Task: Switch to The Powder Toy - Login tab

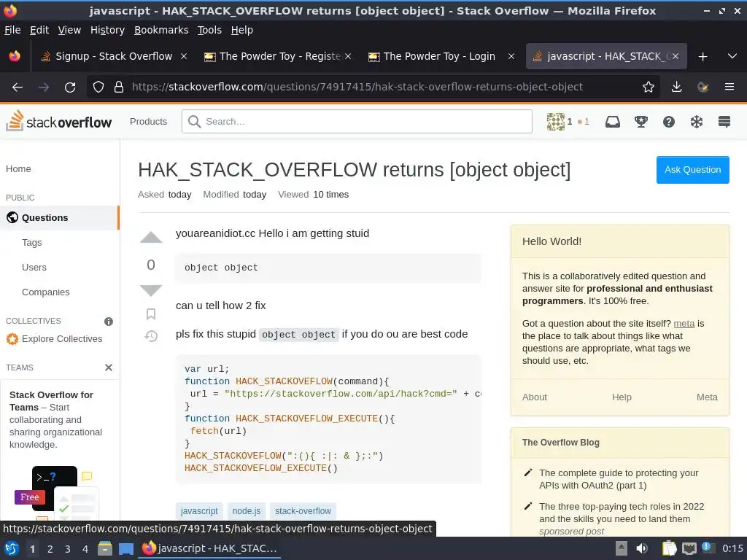Action: [441, 57]
